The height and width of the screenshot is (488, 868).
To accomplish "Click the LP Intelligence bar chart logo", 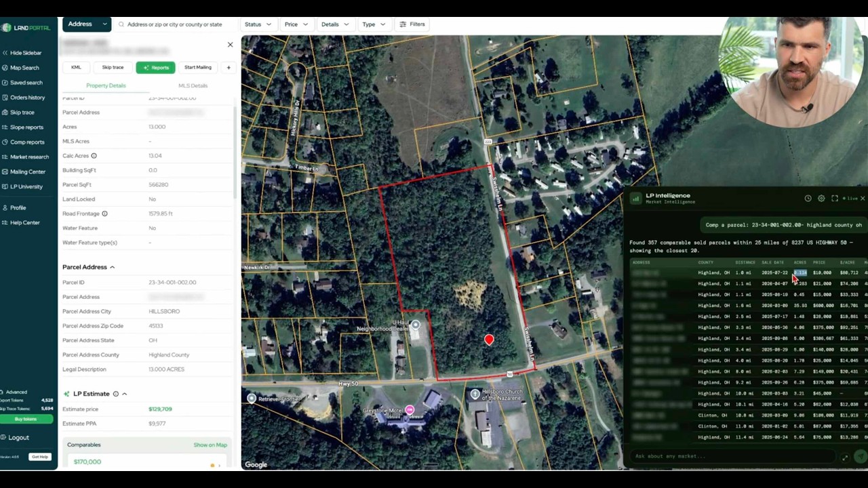I will tap(635, 199).
